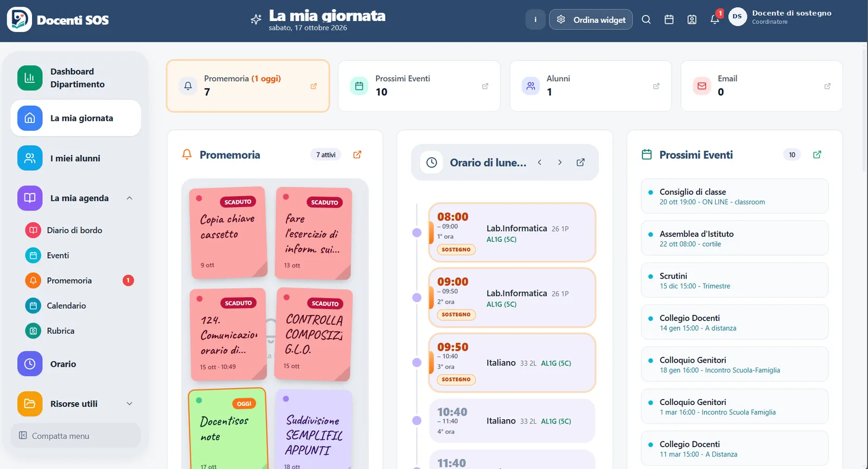Open search with the magnifier icon
The height and width of the screenshot is (469, 868).
(x=646, y=20)
